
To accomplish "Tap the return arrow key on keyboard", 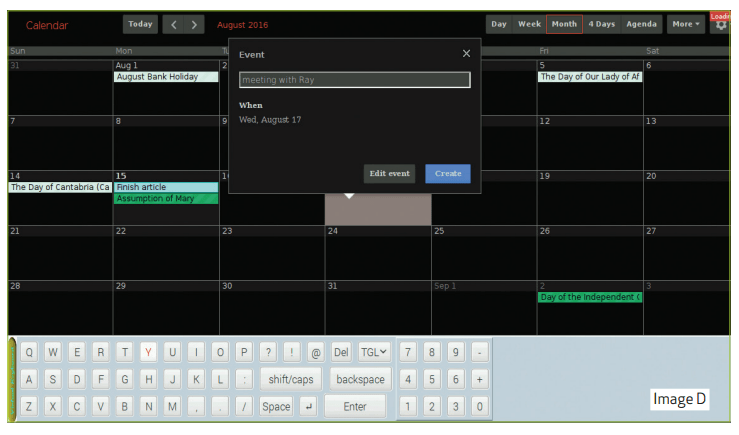I will 308,406.
